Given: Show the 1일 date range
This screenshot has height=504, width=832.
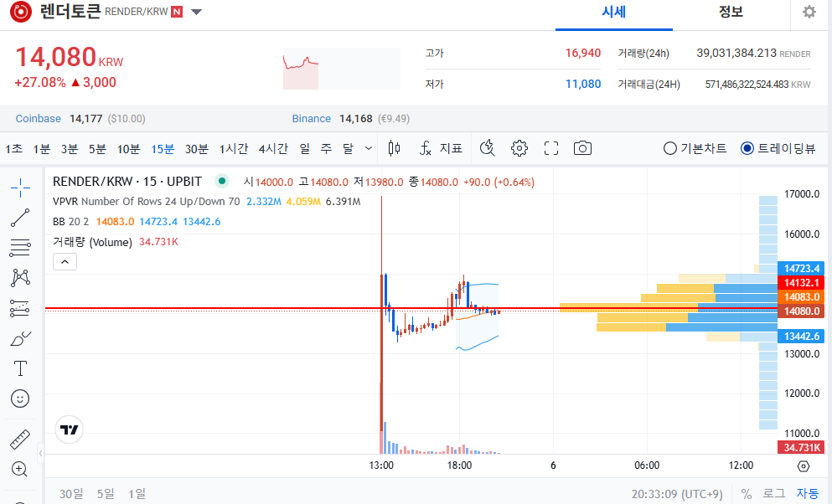Looking at the screenshot, I should pyautogui.click(x=137, y=494).
